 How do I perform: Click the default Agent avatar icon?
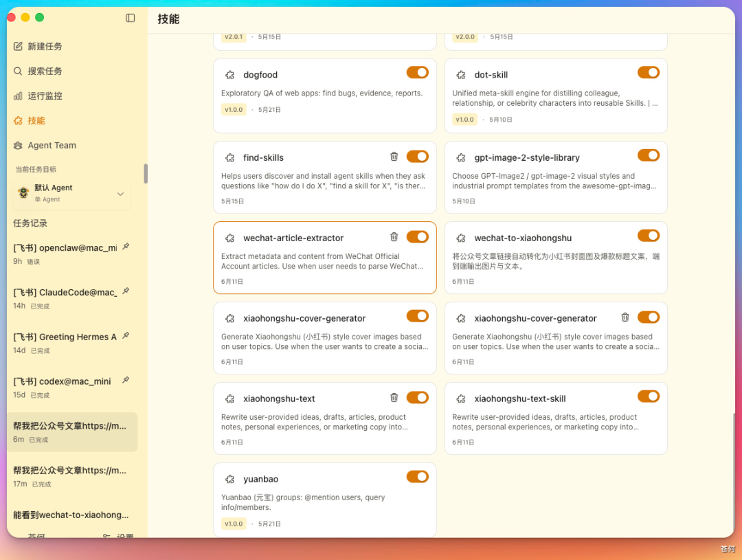[23, 192]
